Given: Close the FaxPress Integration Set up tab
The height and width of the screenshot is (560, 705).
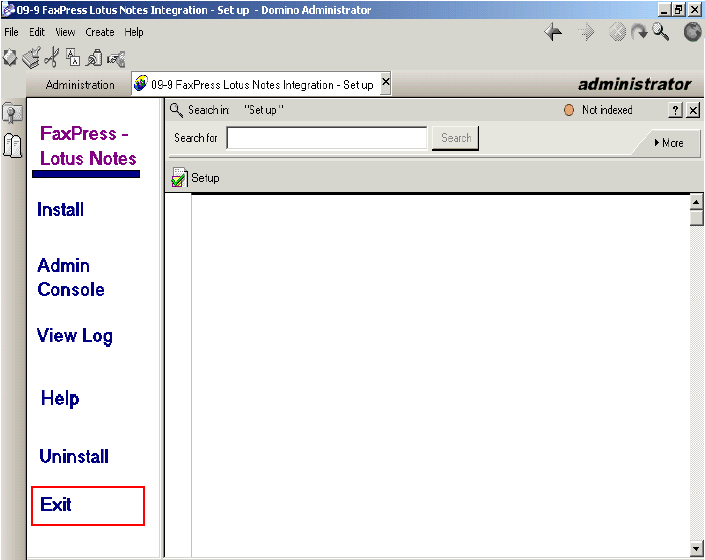Looking at the screenshot, I should [x=386, y=84].
